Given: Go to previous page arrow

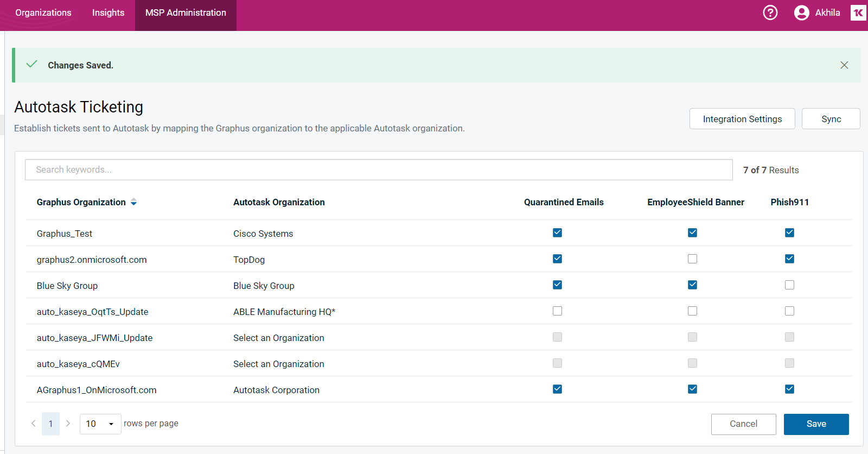Looking at the screenshot, I should click(x=34, y=424).
